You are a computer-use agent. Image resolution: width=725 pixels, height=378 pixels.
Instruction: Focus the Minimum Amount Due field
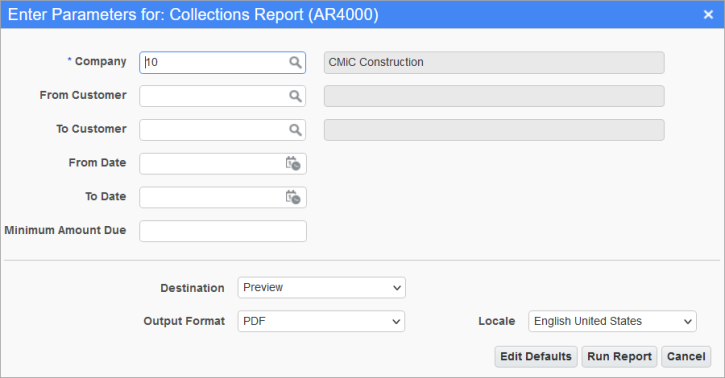(x=223, y=231)
